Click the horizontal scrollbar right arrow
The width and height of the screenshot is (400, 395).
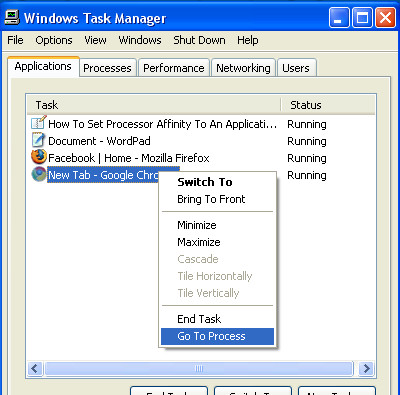367,368
